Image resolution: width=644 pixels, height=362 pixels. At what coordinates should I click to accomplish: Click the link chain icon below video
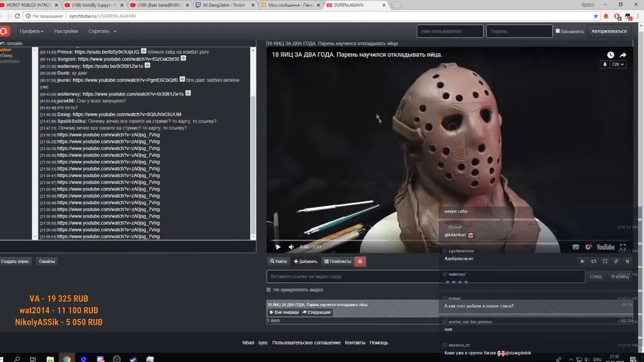click(x=616, y=261)
